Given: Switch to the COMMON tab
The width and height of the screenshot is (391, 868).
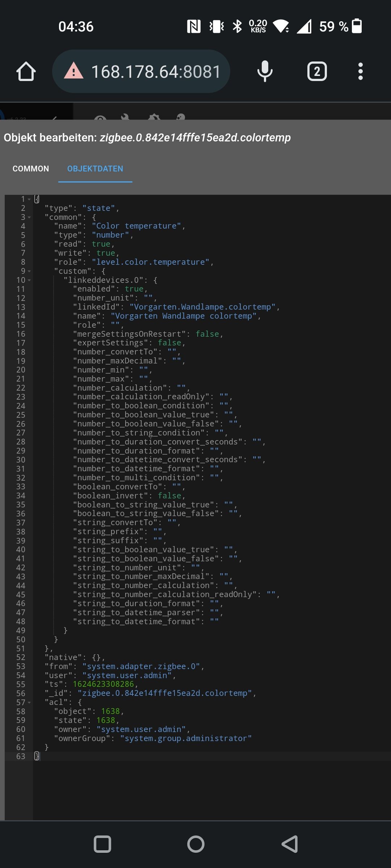Looking at the screenshot, I should click(x=31, y=169).
